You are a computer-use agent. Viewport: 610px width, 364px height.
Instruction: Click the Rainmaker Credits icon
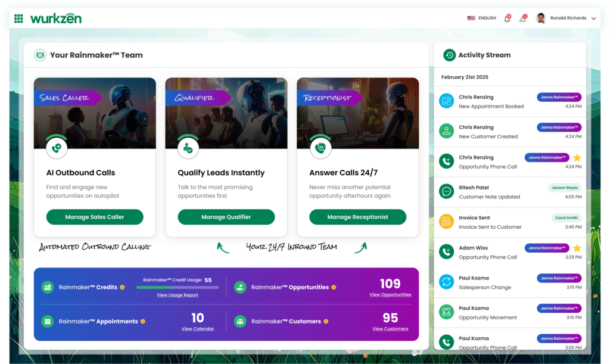(x=48, y=287)
